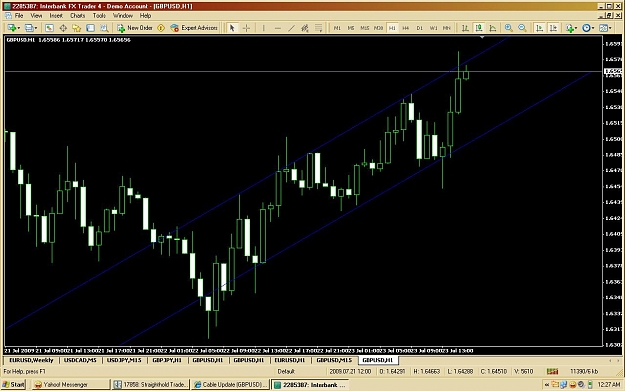This screenshot has height=391, width=625.
Task: Switch to Bar Chart display
Action: 465,28
